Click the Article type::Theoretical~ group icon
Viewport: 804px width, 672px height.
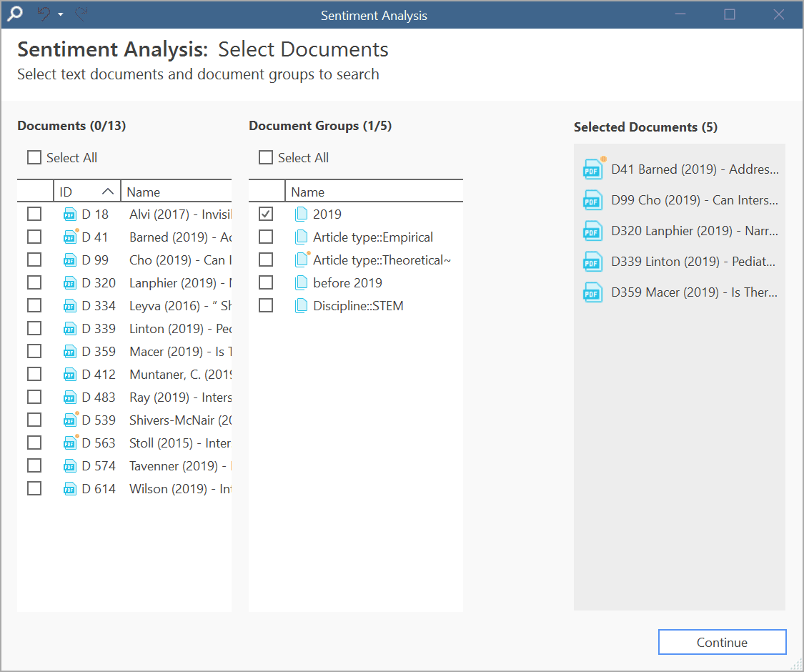click(x=302, y=260)
